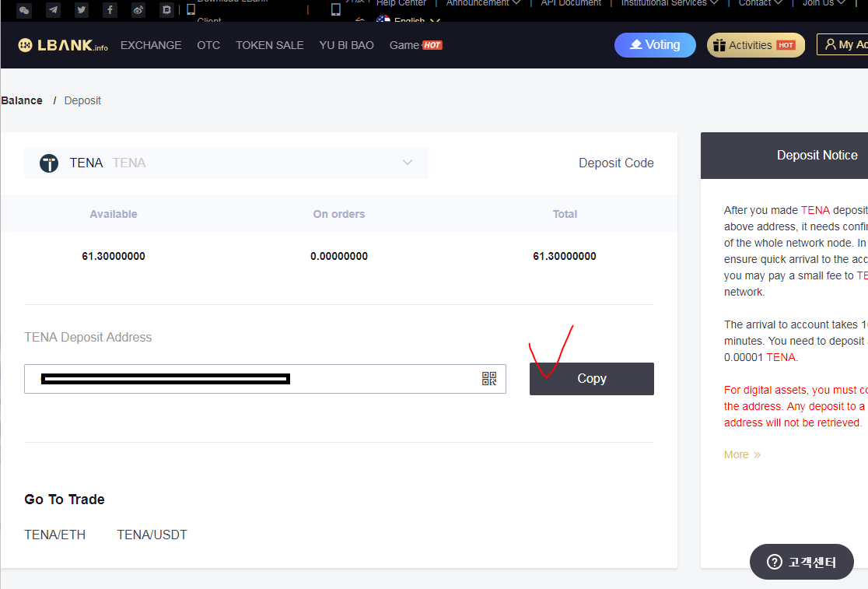Click the Go To Trade heading
The image size is (868, 589).
[65, 500]
